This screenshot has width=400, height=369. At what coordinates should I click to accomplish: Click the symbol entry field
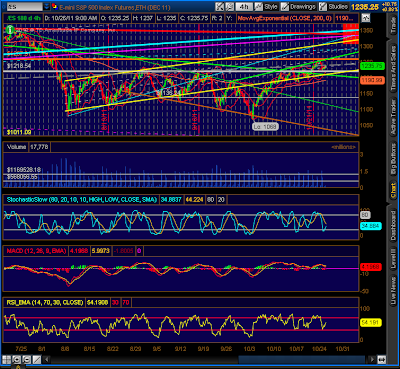pyautogui.click(x=24, y=6)
